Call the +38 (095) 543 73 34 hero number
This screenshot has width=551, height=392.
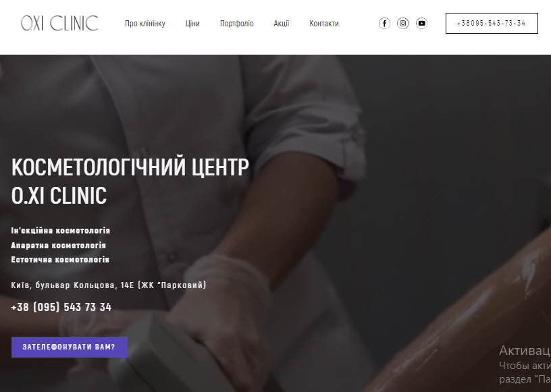tap(61, 307)
